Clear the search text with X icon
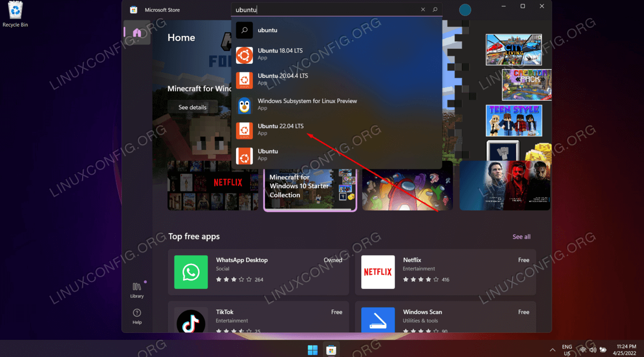Screen dimensions: 644x357 pos(423,10)
